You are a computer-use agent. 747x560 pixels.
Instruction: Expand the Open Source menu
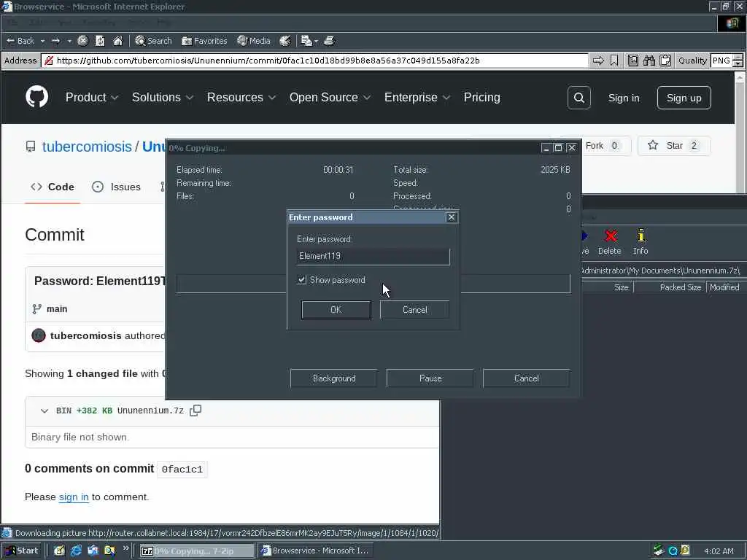(x=330, y=97)
